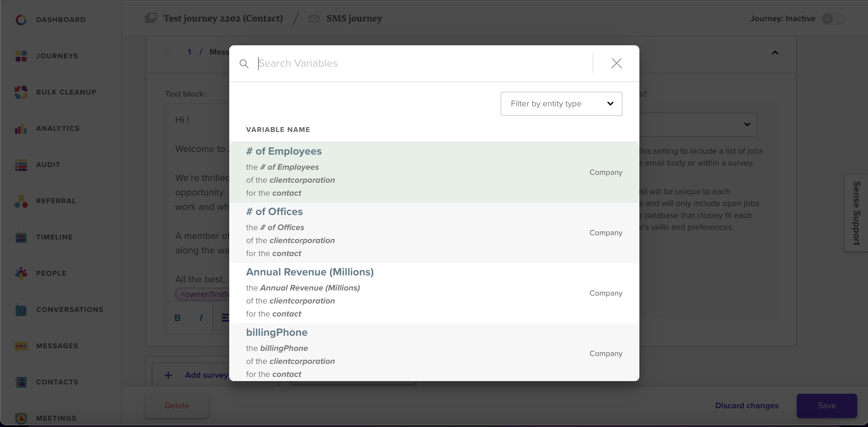Open Conversations from the sidebar
This screenshot has width=868, height=427.
[x=70, y=310]
